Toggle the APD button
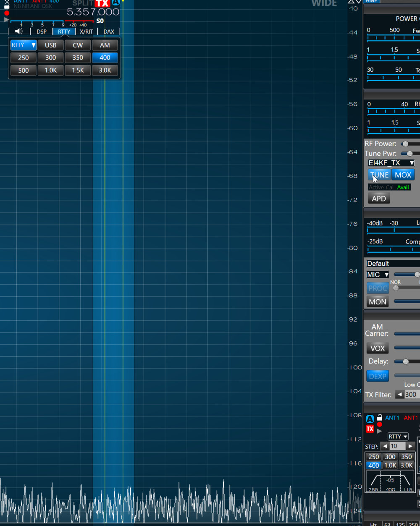The image size is (420, 526). point(379,199)
